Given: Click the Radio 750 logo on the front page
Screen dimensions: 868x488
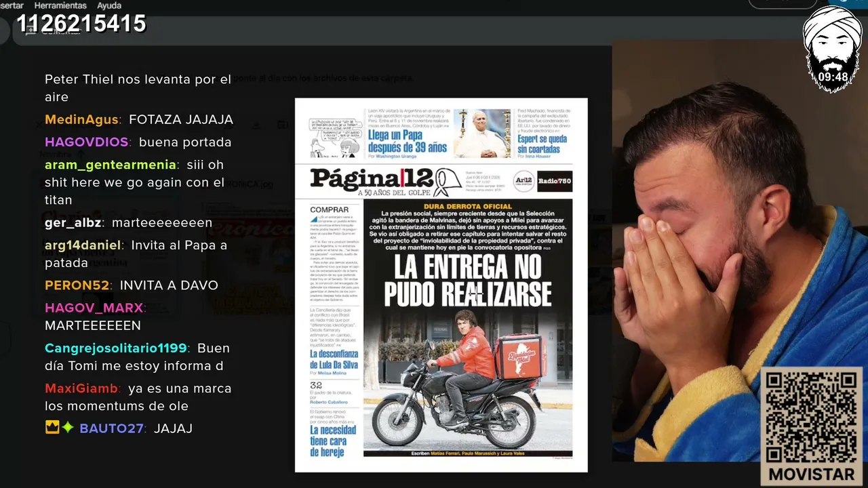Looking at the screenshot, I should point(555,181).
